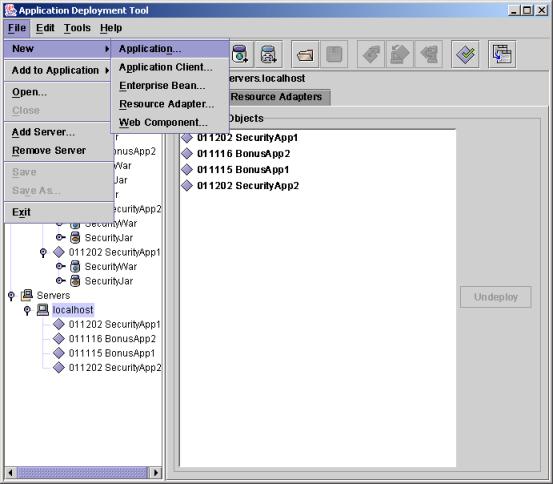
Task: Select 011202 SecurityApp2 under localhost in the tree
Action: [x=115, y=368]
